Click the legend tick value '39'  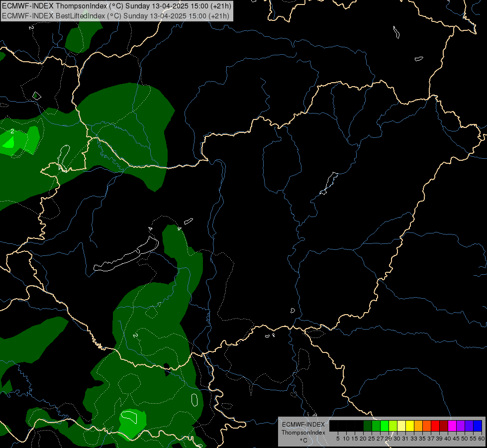click(x=439, y=439)
